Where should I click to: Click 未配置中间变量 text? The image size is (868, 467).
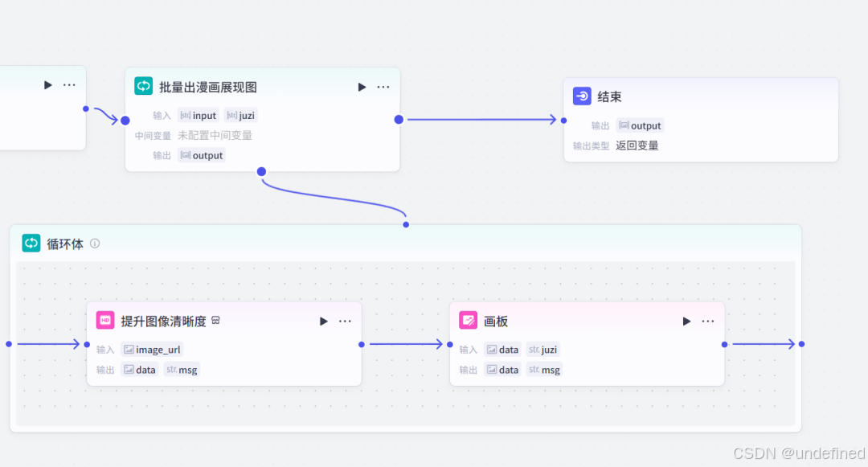215,135
